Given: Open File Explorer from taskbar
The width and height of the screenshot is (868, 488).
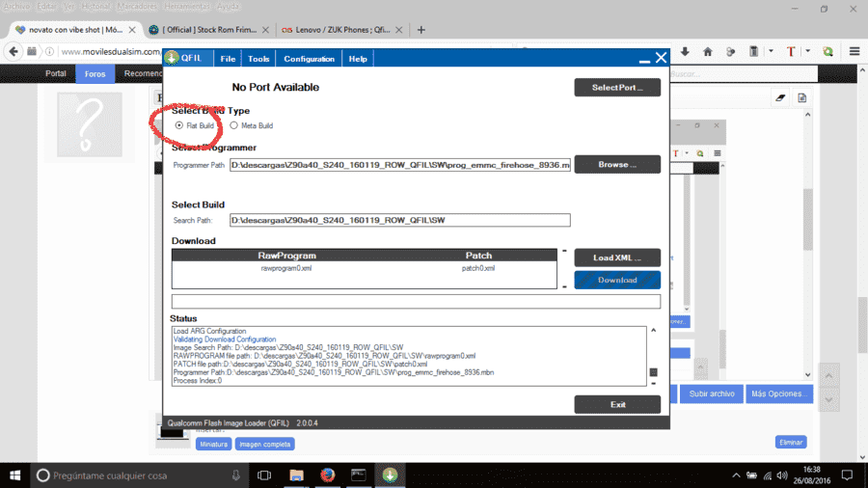Looking at the screenshot, I should click(297, 475).
